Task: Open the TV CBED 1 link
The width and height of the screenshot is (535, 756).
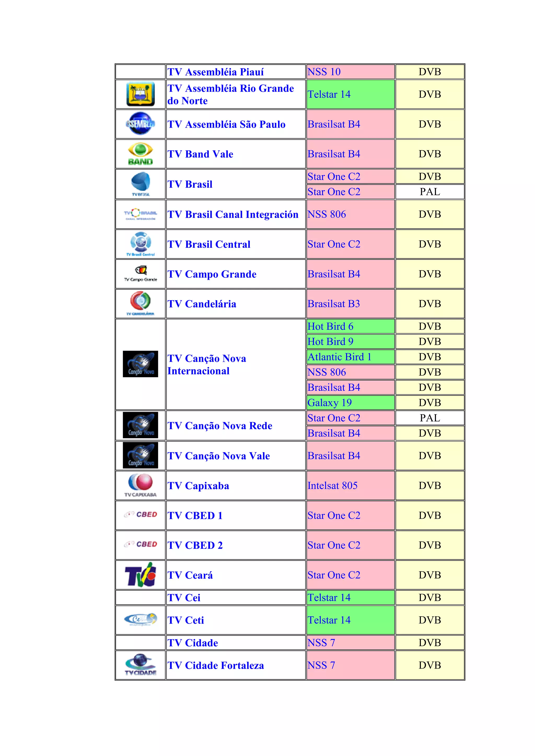Action: (195, 515)
